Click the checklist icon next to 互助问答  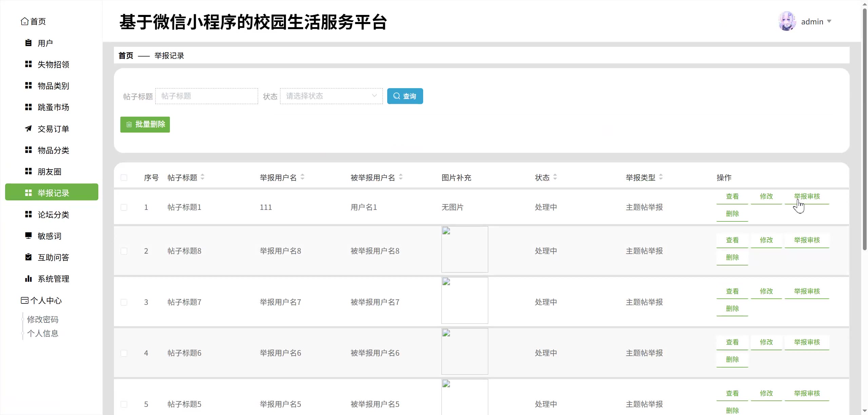[x=28, y=257]
